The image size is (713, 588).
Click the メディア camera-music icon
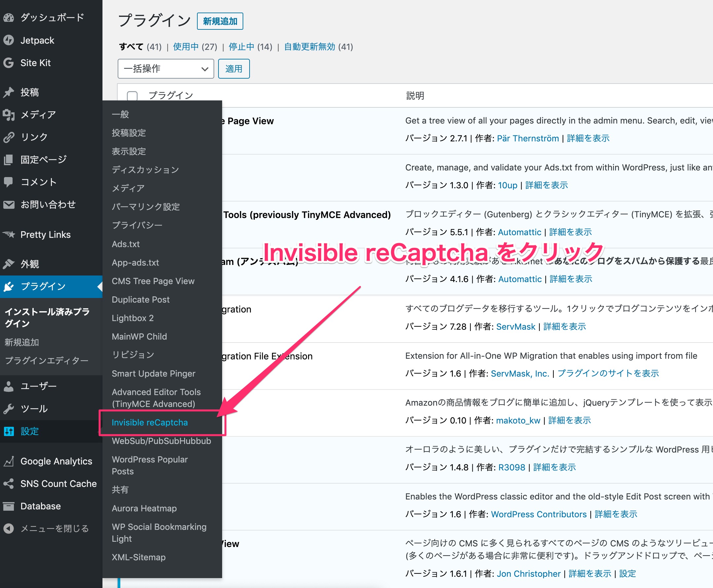[x=9, y=115]
